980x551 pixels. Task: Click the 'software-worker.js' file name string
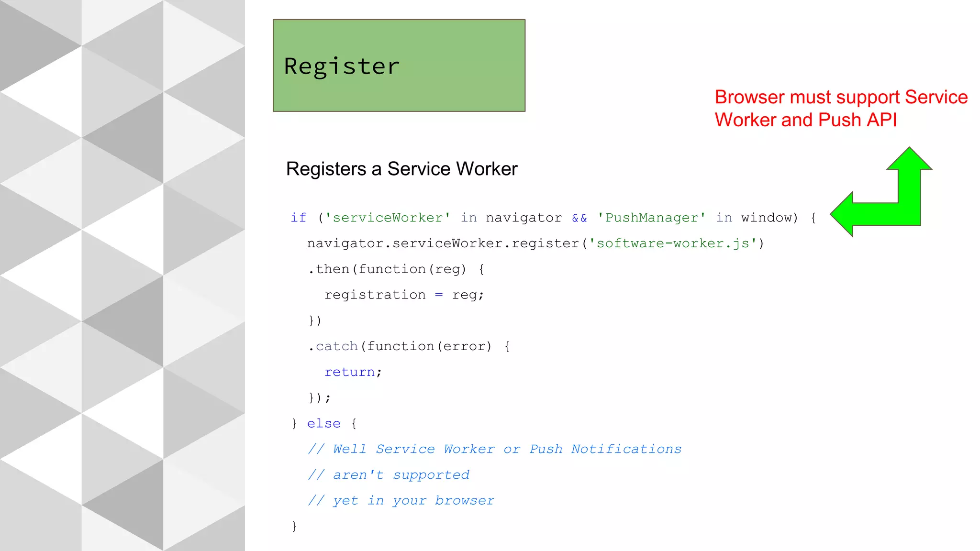click(x=673, y=243)
